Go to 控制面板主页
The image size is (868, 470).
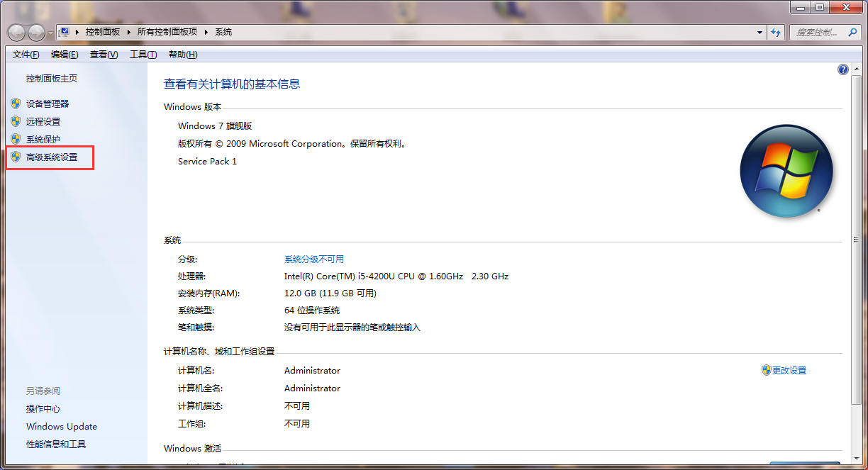[52, 79]
